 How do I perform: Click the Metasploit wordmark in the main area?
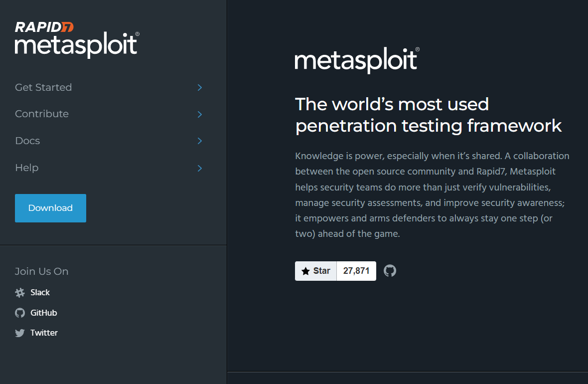click(x=356, y=60)
